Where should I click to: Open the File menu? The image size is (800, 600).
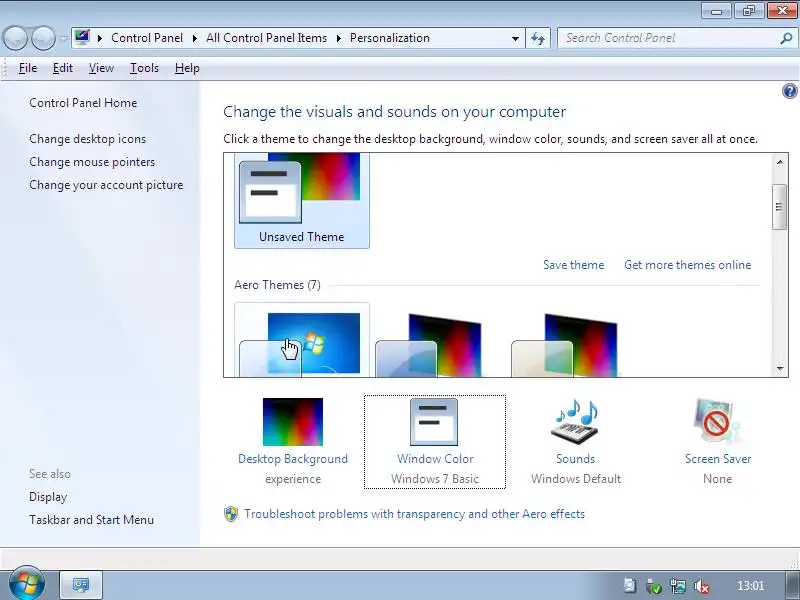[28, 68]
